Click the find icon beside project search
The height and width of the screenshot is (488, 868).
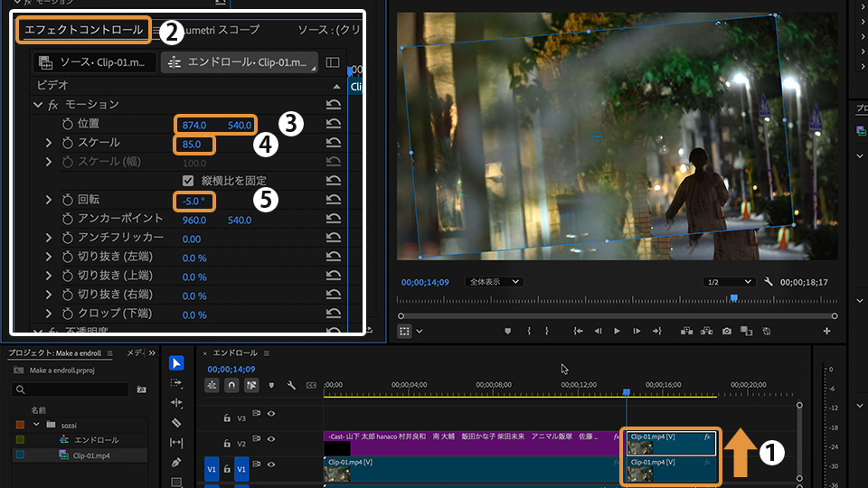(x=142, y=389)
